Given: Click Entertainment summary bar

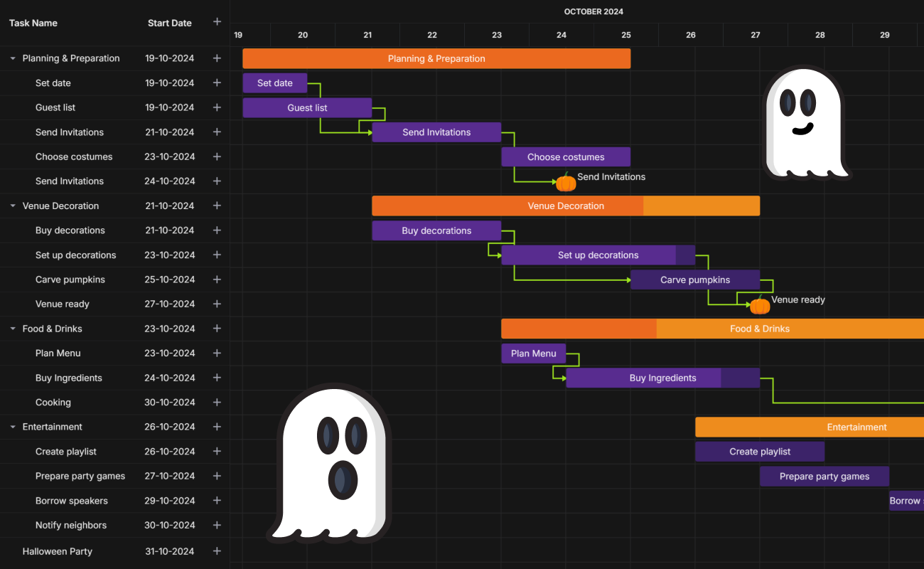Looking at the screenshot, I should tap(810, 427).
